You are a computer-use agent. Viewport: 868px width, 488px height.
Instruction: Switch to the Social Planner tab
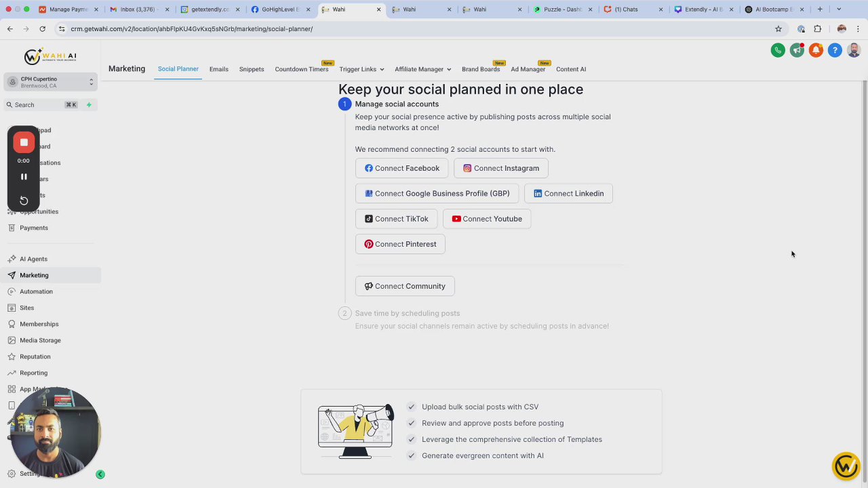178,69
